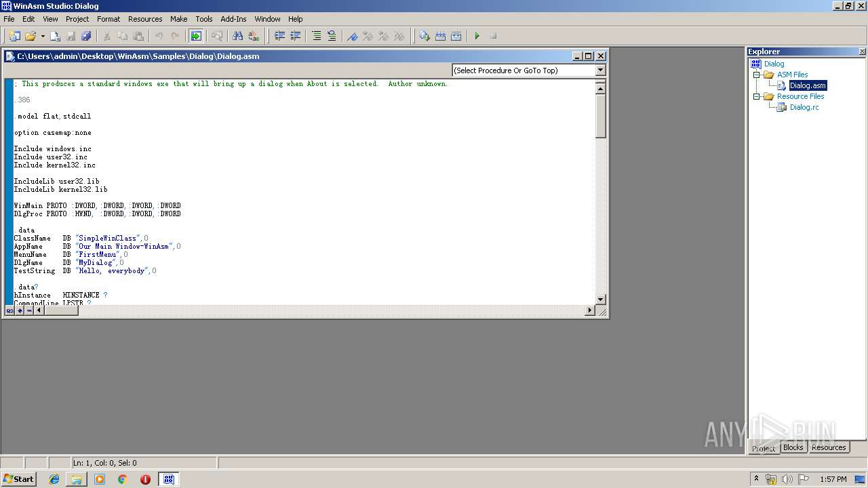Viewport: 868px width, 488px height.
Task: Click the vertical scrollbar thumb in editor
Action: [x=600, y=115]
